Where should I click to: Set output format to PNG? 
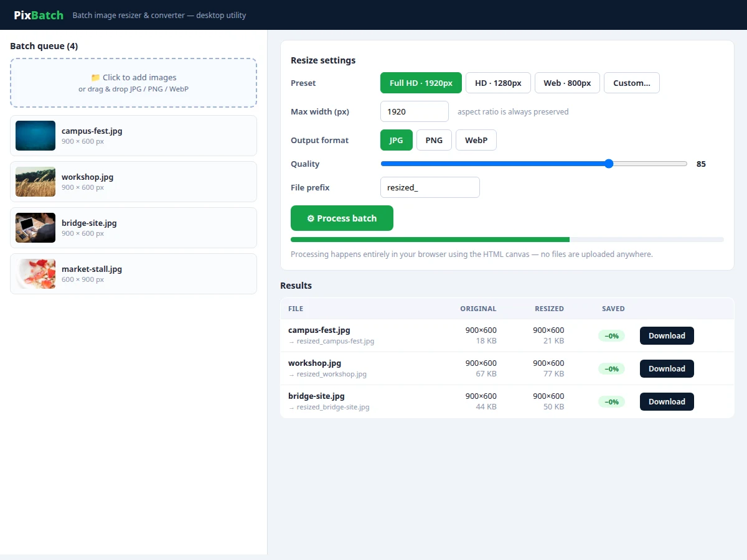point(434,140)
